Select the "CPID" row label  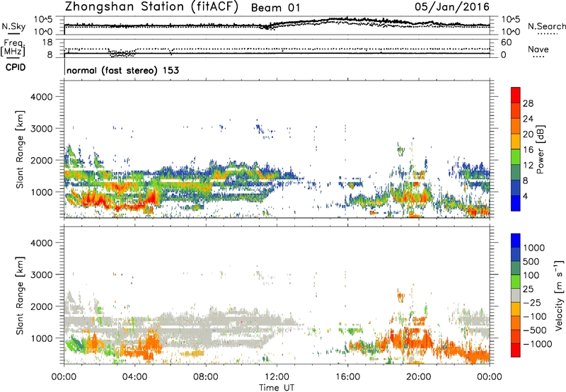(16, 67)
